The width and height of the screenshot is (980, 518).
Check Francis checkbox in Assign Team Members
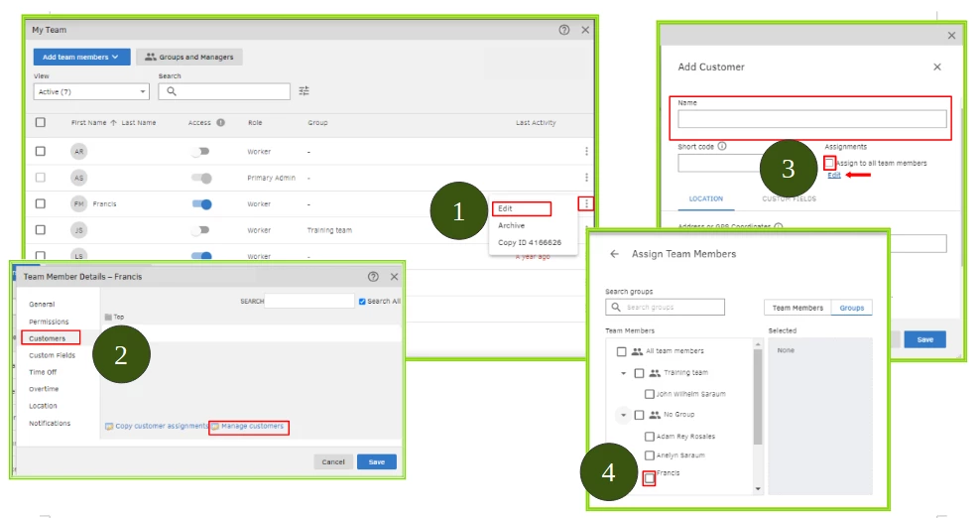pos(650,478)
